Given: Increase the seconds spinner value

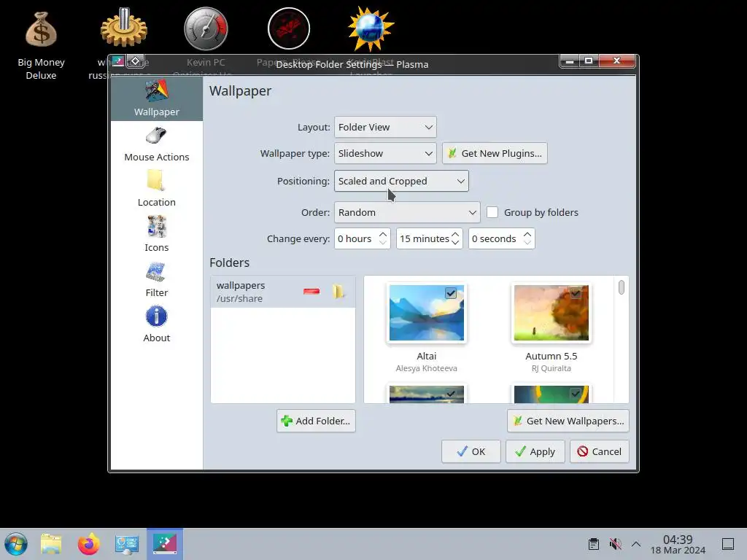Looking at the screenshot, I should (527, 234).
